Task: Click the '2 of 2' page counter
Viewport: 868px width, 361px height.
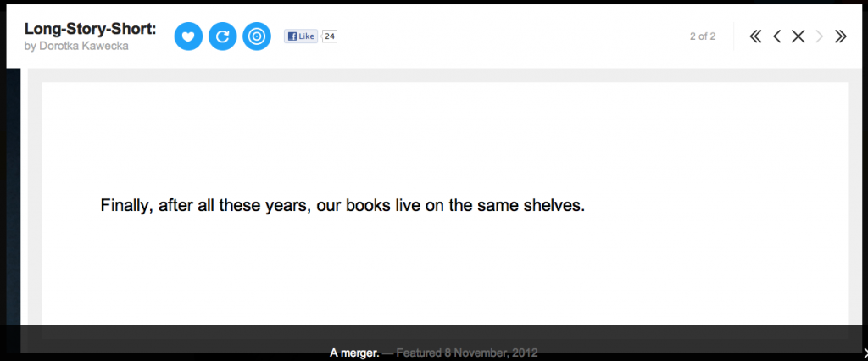Action: 703,36
